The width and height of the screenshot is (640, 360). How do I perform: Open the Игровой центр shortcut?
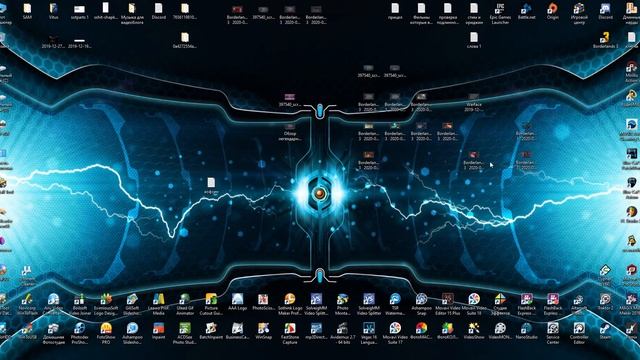(579, 14)
